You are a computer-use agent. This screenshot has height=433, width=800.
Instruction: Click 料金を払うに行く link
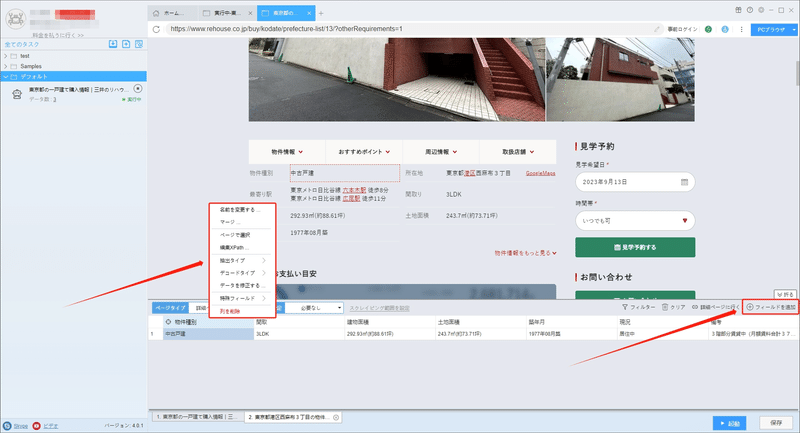coord(58,35)
